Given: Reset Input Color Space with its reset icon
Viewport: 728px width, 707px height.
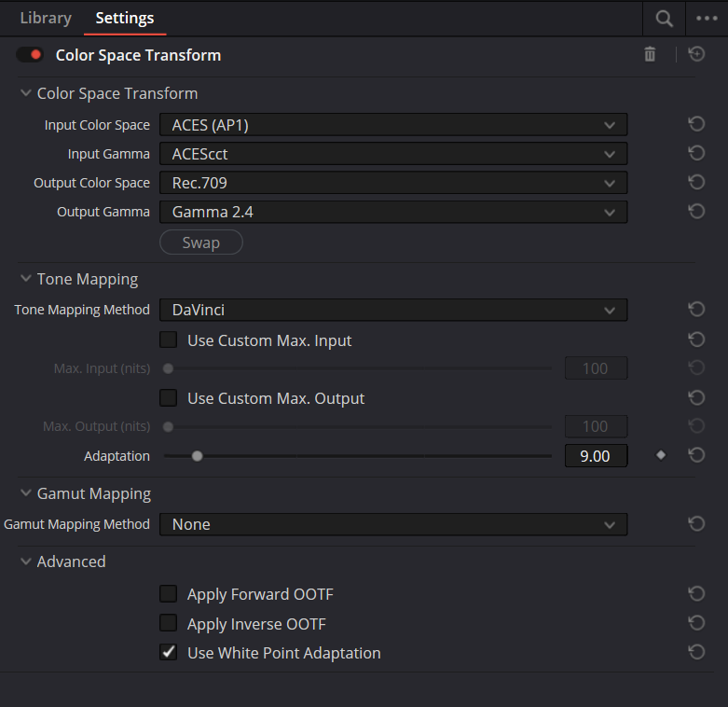Looking at the screenshot, I should pos(696,124).
